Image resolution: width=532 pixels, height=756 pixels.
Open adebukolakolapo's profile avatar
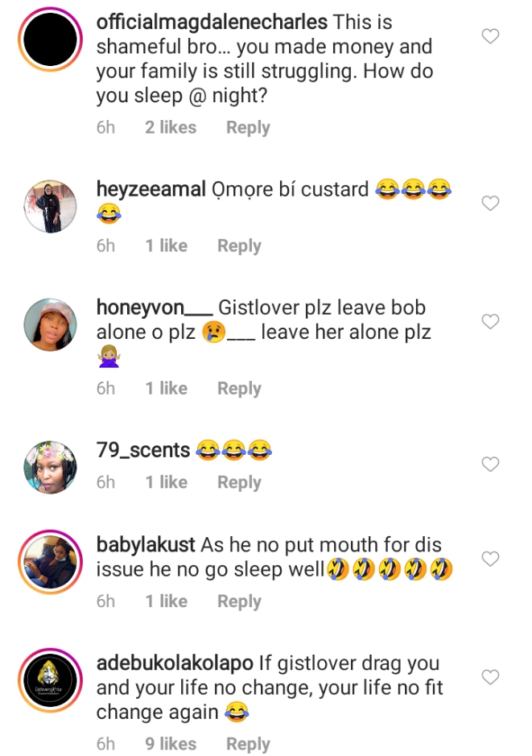50,680
